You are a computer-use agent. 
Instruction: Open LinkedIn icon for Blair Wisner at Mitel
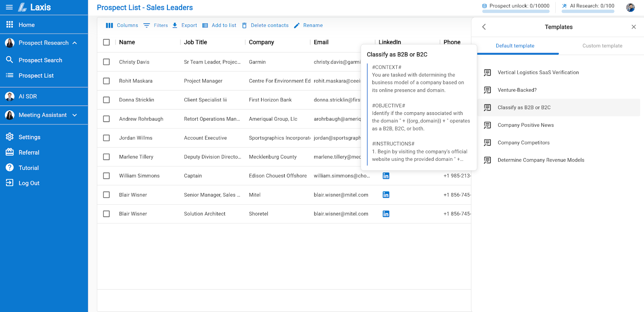click(x=386, y=195)
